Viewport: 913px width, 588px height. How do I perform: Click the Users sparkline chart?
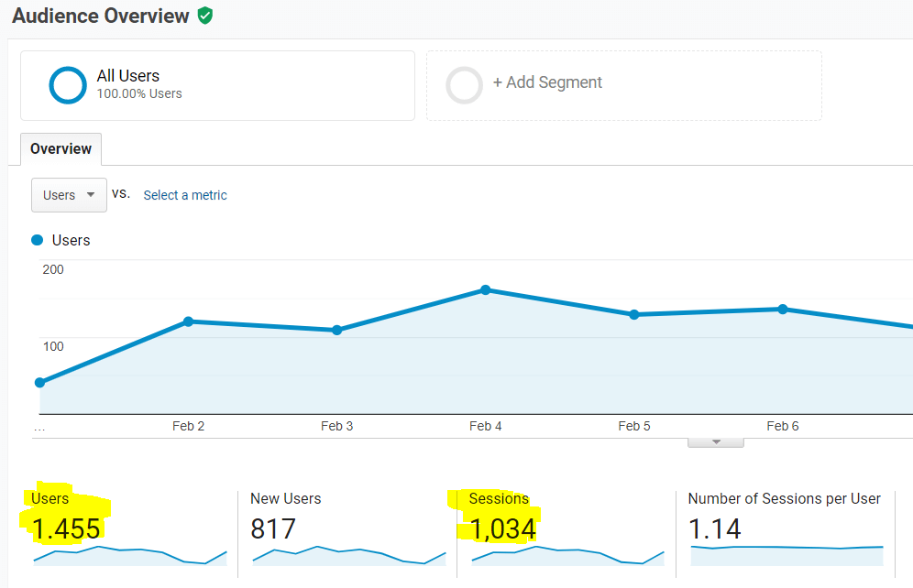coord(129,554)
